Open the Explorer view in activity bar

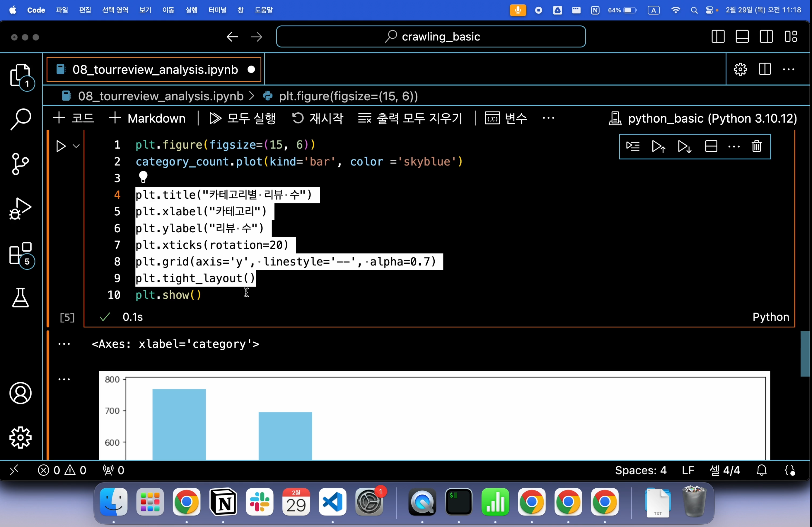pos(21,75)
